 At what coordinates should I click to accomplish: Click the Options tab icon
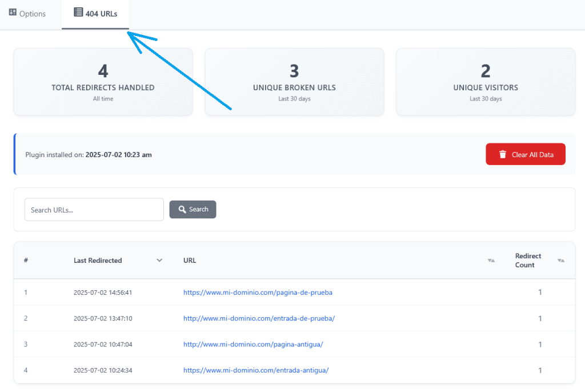tap(13, 13)
